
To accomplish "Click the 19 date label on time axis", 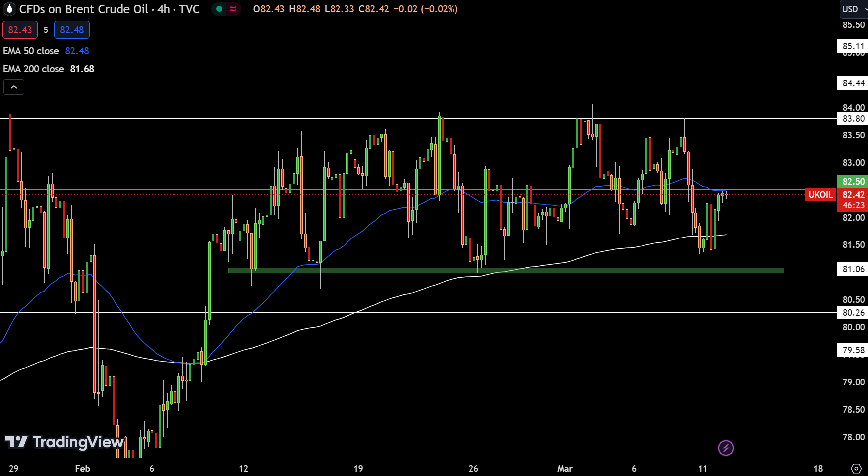I will (x=358, y=469).
